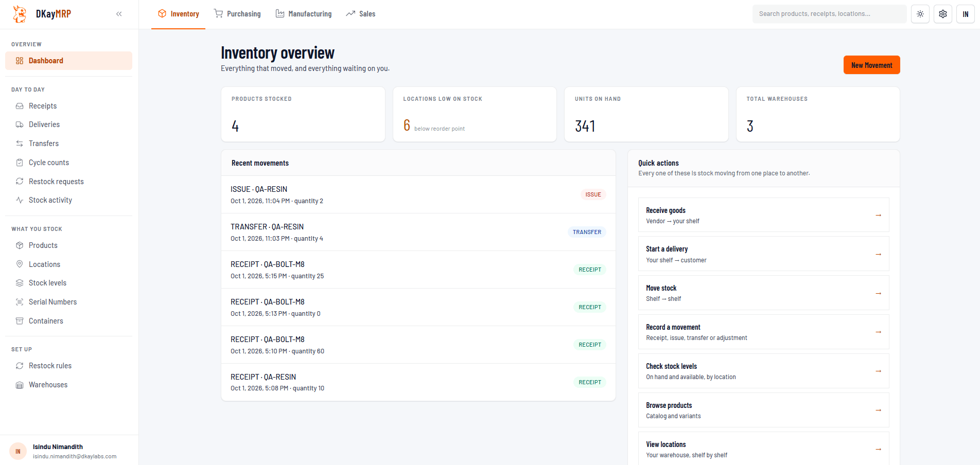Viewport: 980px width, 465px height.
Task: Switch to the Inventory tab
Action: (x=178, y=14)
